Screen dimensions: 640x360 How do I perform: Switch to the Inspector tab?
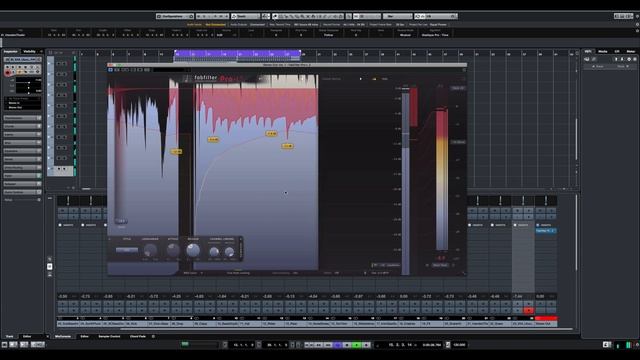(11, 51)
